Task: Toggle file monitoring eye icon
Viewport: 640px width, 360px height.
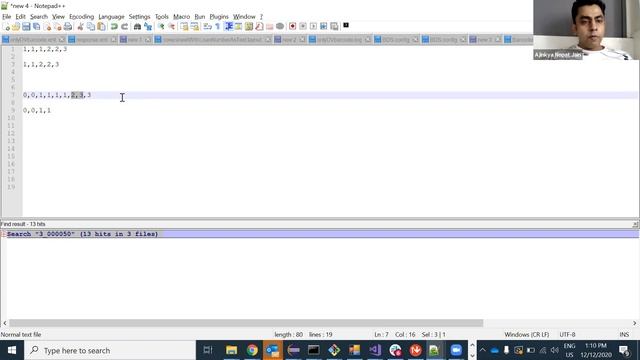Action: 280,27
